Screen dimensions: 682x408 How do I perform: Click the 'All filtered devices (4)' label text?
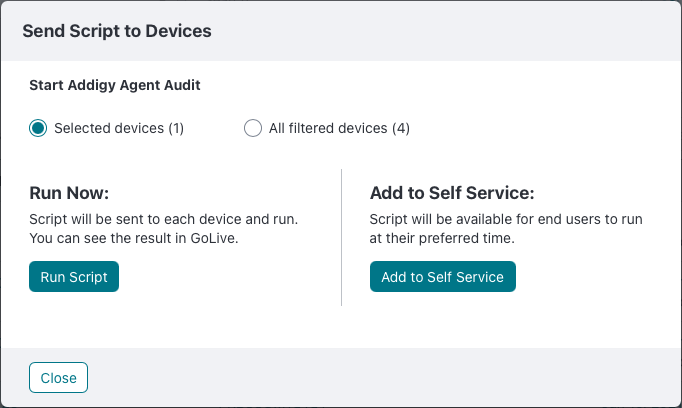339,128
